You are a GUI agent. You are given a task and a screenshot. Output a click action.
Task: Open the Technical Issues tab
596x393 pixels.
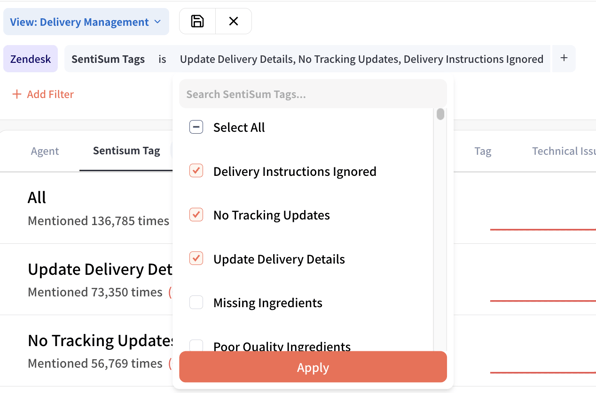tap(564, 151)
